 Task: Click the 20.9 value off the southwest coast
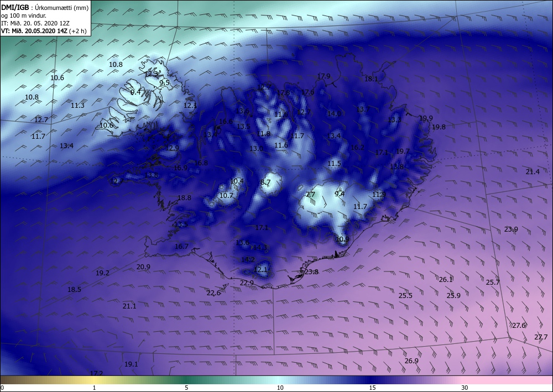click(143, 267)
